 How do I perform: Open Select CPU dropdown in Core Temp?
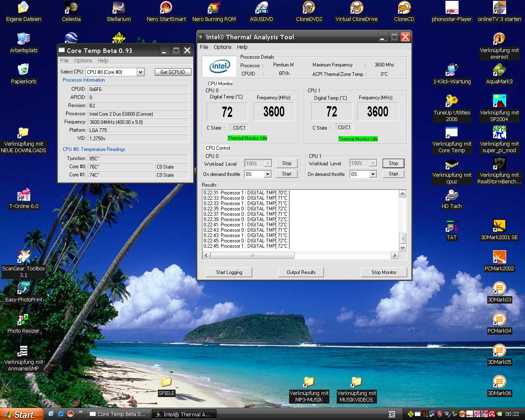tap(140, 72)
